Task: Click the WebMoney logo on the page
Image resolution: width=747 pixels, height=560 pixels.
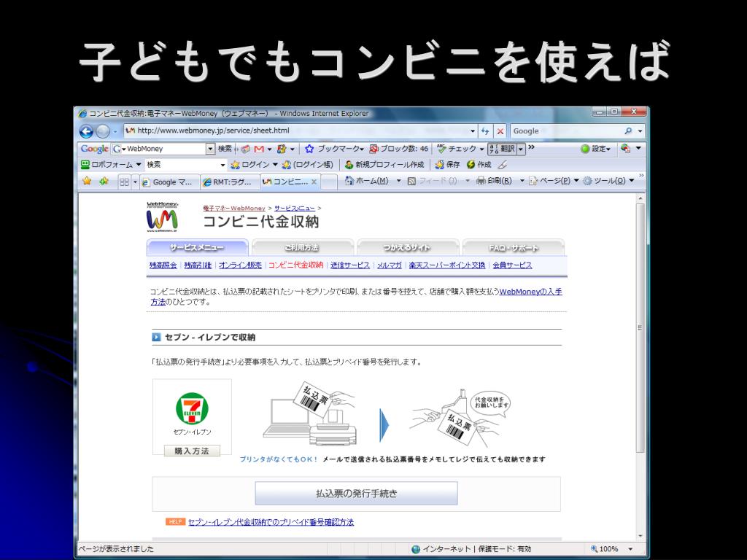Action: click(162, 217)
